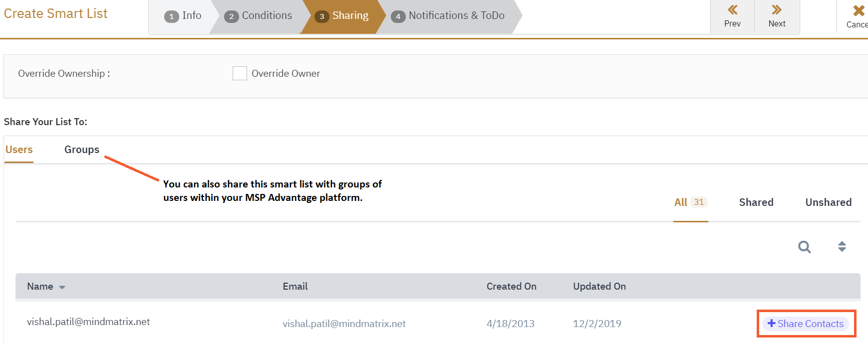Click the step 1 Info number badge
This screenshot has width=868, height=344.
tap(171, 16)
